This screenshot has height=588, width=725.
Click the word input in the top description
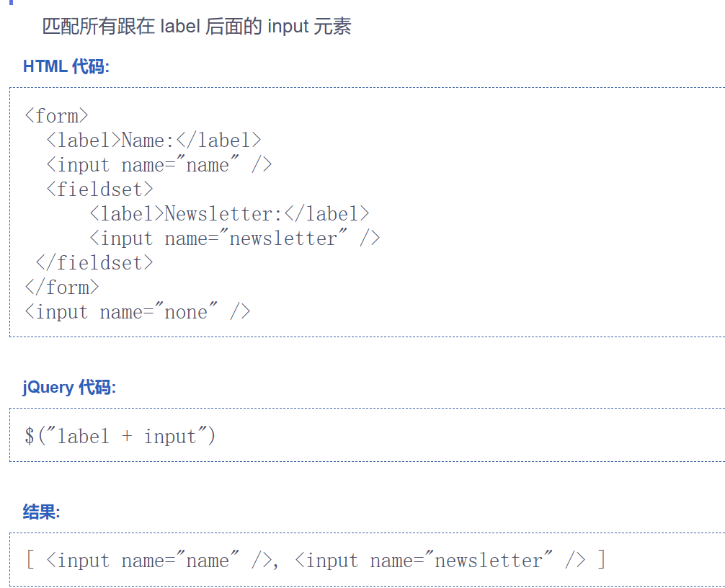coord(288,27)
